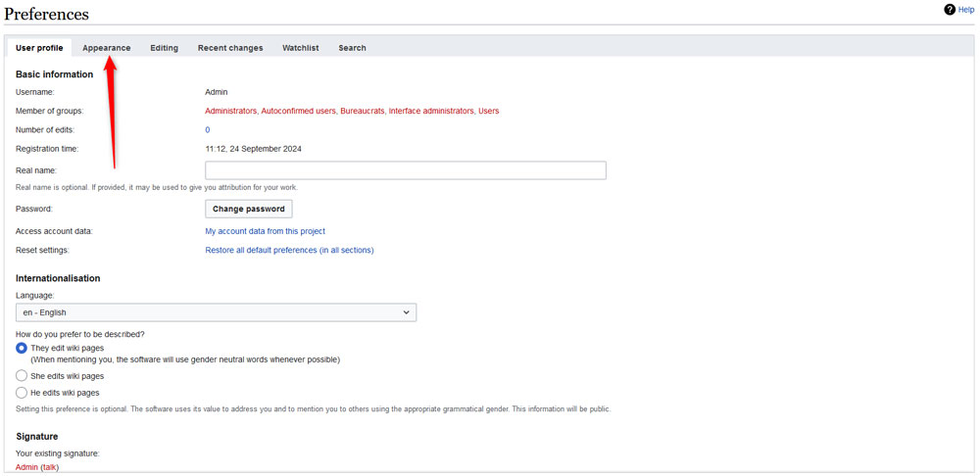Open the Administrators group link

230,112
